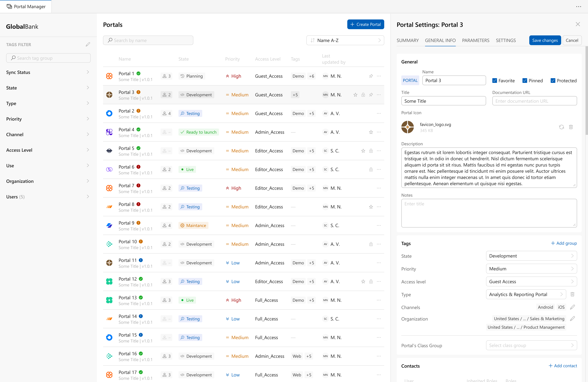Click the refresh icon for favicon_logo.svg
Viewport: 588px width, 382px height.
pos(562,127)
